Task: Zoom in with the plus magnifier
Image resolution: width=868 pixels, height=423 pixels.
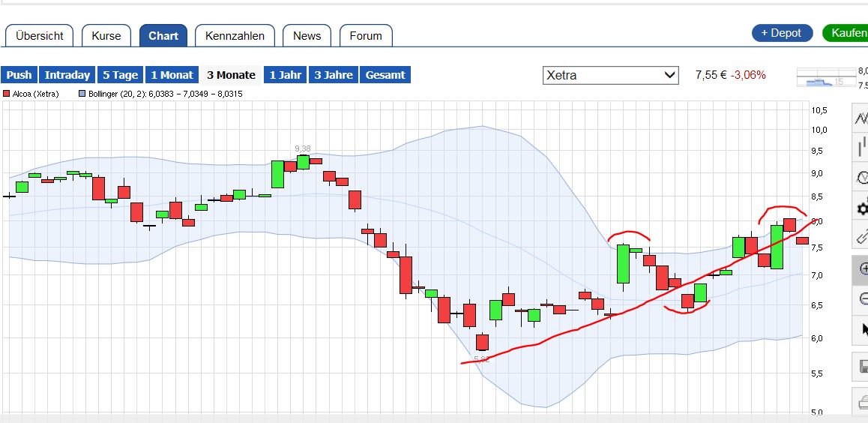Action: (861, 268)
